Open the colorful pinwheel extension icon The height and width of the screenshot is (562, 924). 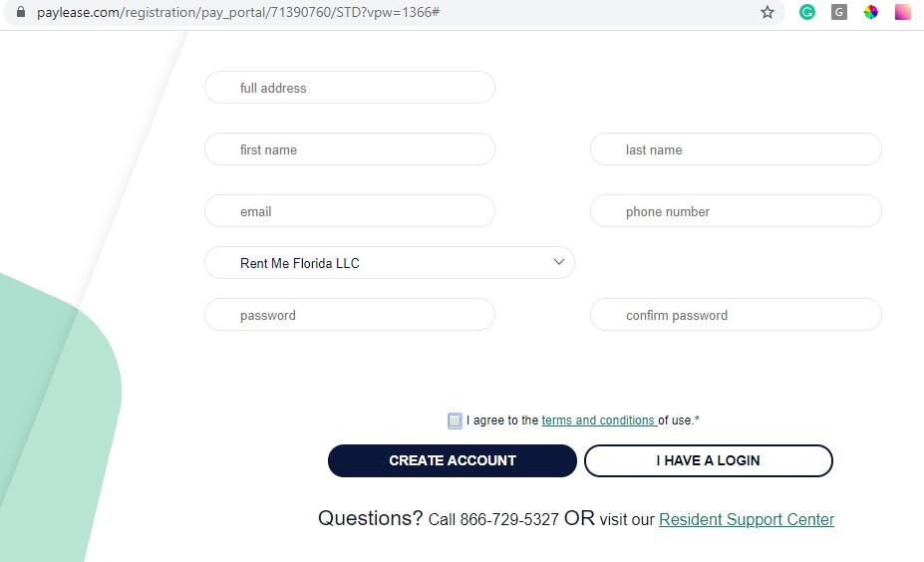[x=870, y=12]
